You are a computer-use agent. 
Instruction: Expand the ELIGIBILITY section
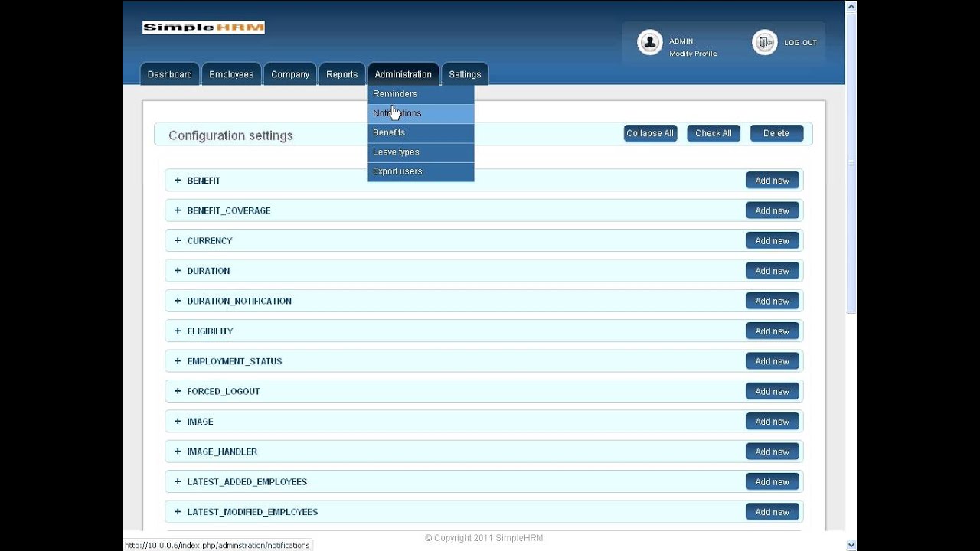click(x=178, y=331)
